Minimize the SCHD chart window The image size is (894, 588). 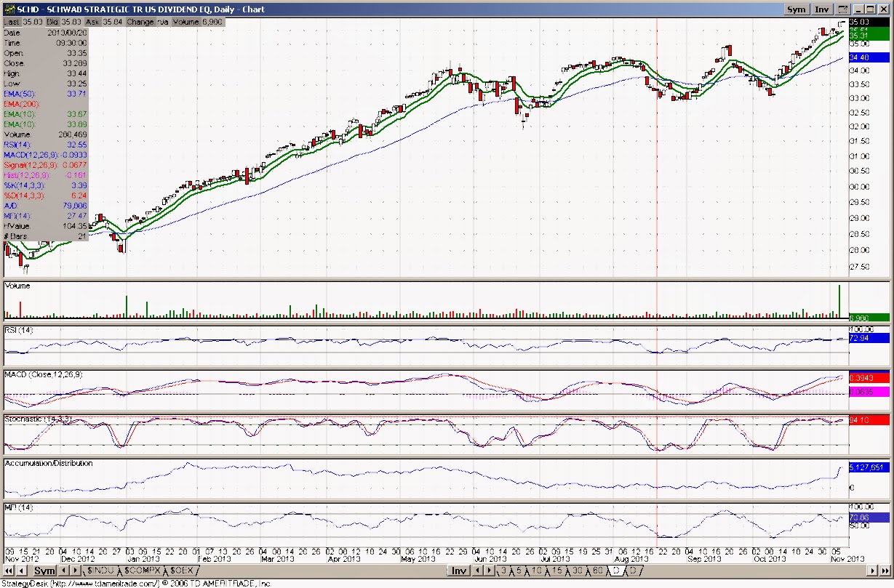[858, 9]
